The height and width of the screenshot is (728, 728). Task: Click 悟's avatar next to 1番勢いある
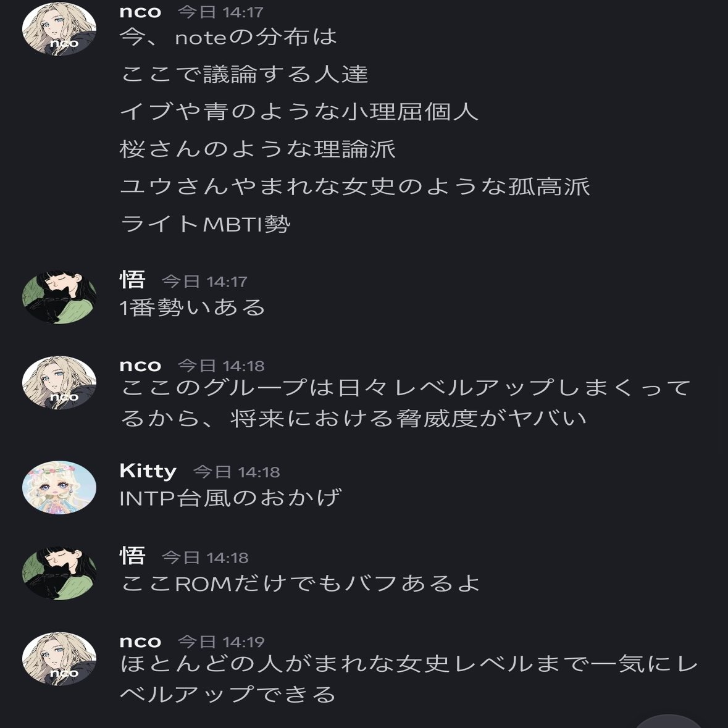click(59, 298)
